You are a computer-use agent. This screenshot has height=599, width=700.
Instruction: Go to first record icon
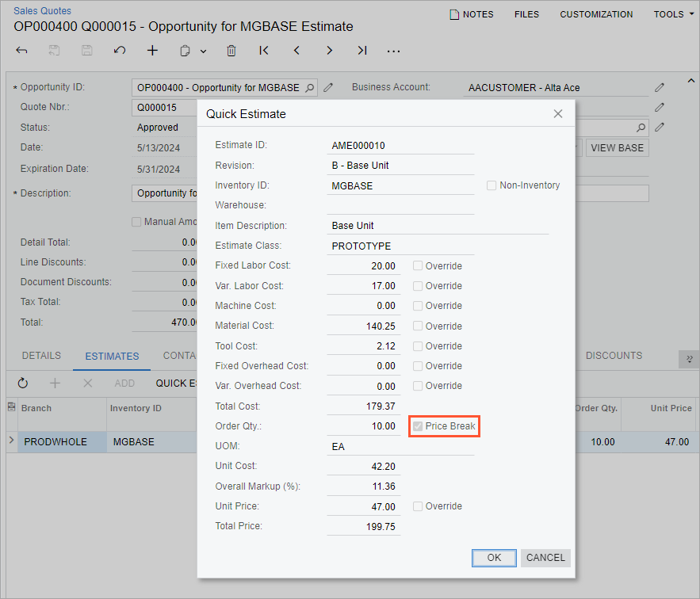[264, 51]
